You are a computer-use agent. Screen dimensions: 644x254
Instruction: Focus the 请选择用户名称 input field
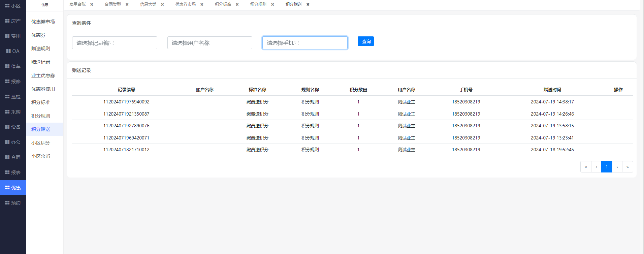tap(210, 43)
